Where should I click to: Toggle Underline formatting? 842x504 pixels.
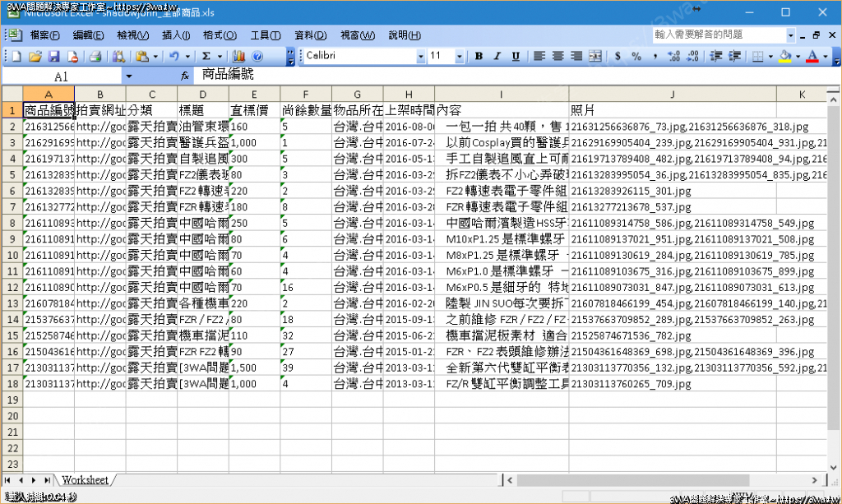(x=516, y=57)
